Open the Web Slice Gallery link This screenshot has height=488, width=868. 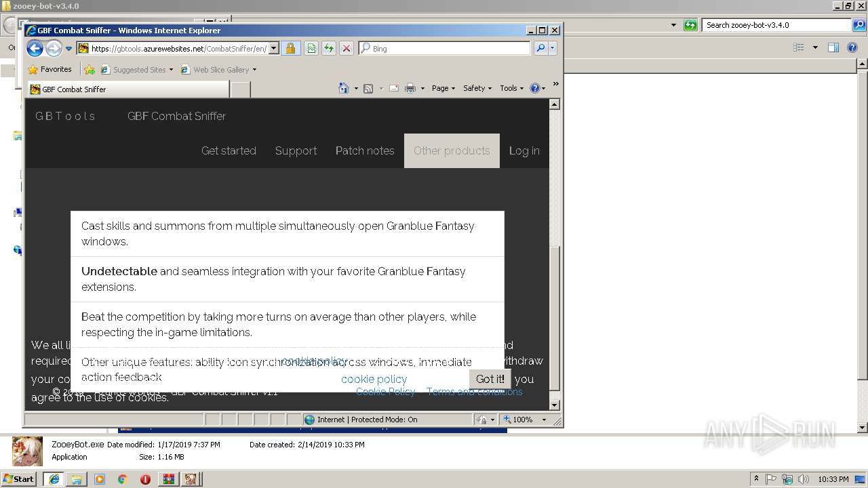[218, 69]
